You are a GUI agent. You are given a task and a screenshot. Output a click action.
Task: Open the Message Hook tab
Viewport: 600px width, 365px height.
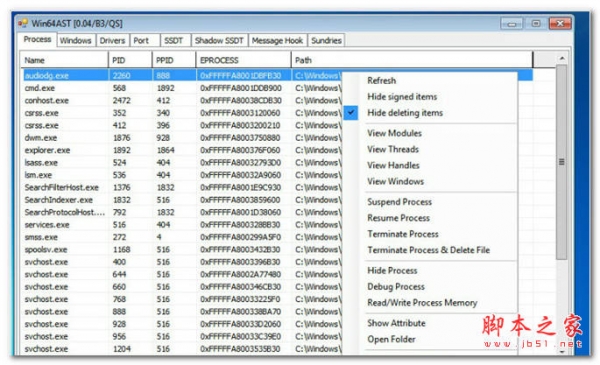(277, 41)
